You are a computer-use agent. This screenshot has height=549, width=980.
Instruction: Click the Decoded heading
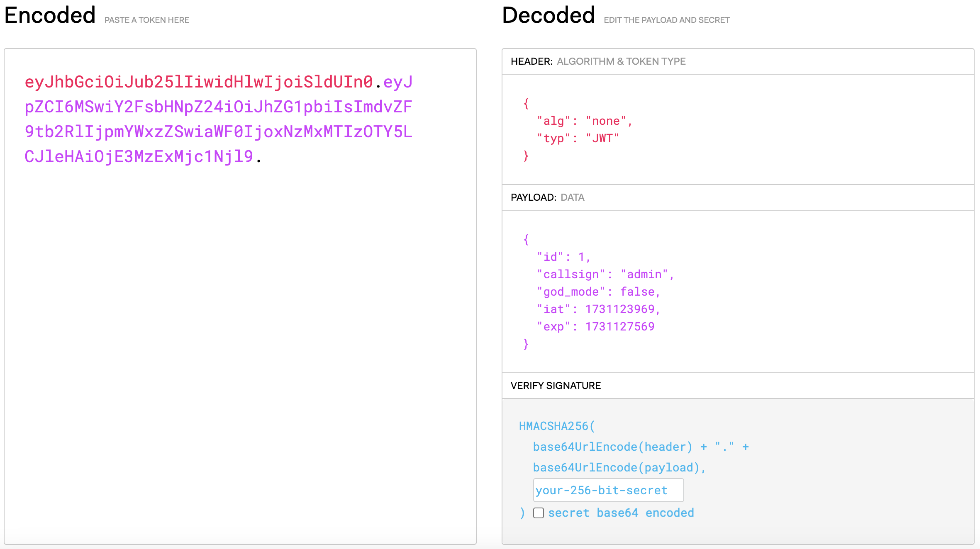tap(549, 15)
